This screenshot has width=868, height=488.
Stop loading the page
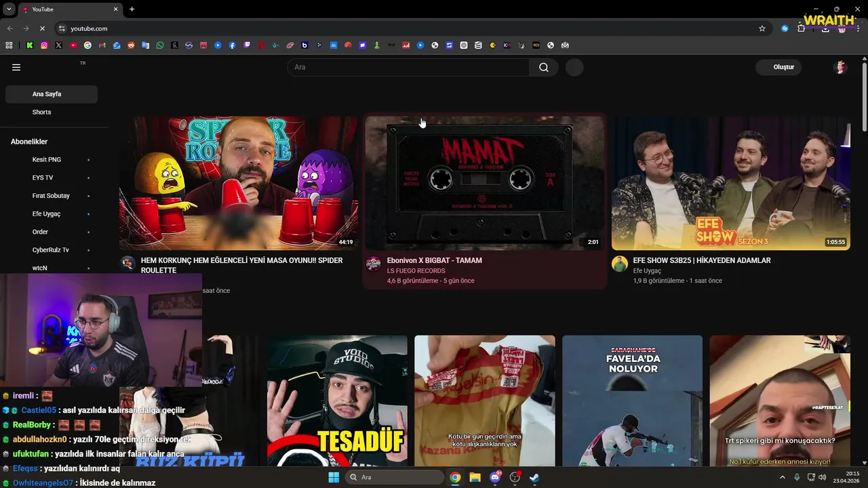click(x=42, y=28)
